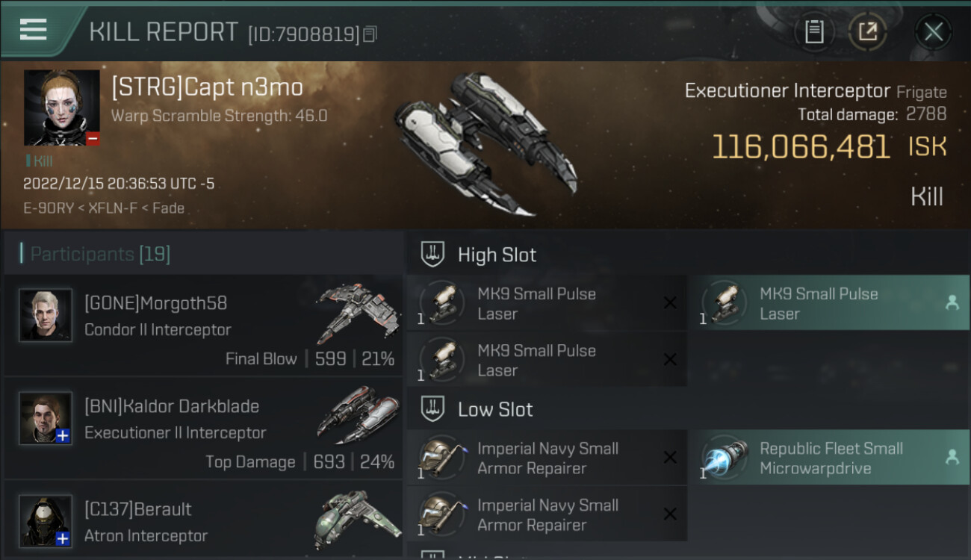The width and height of the screenshot is (971, 560).
Task: Click the Executioner Interceptor ship image
Action: (x=485, y=143)
